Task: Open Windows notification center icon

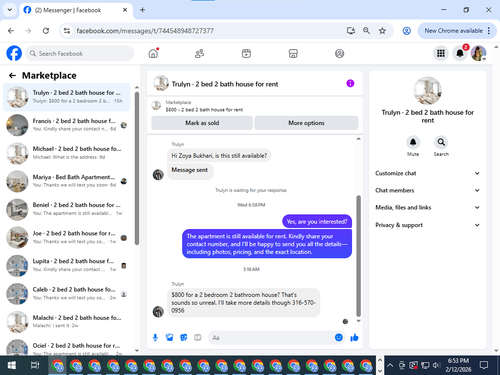Action: pyautogui.click(x=484, y=365)
